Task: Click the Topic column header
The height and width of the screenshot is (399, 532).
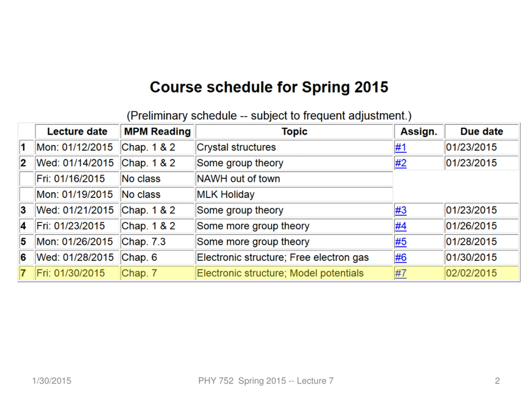Action: click(294, 132)
